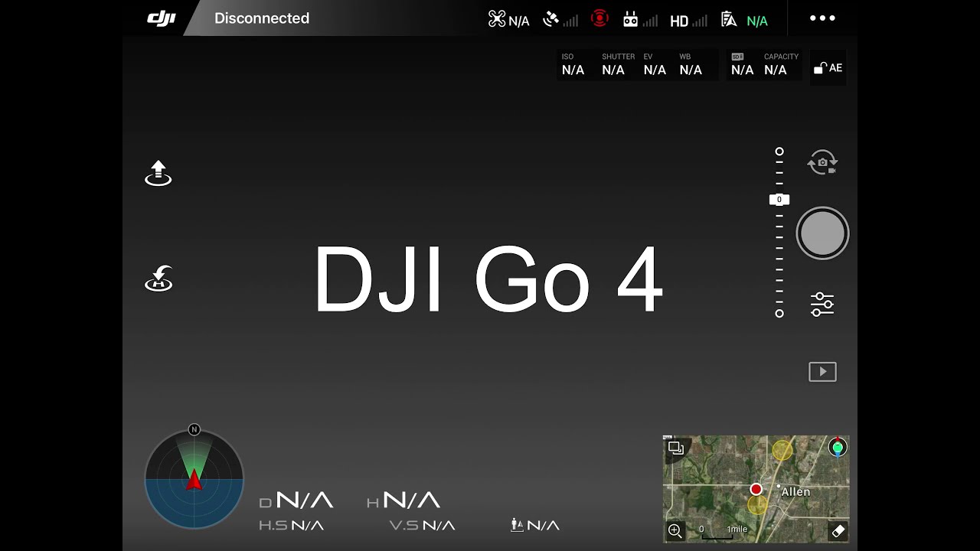Select horizontal speed H.S N/A reading
The width and height of the screenshot is (980, 551).
pos(291,525)
